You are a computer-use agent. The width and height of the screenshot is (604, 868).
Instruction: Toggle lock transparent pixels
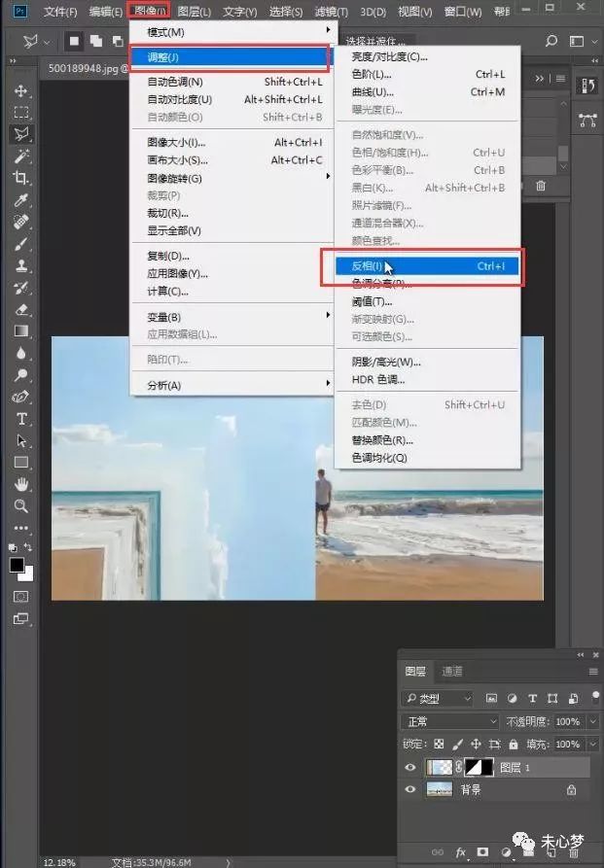point(439,744)
